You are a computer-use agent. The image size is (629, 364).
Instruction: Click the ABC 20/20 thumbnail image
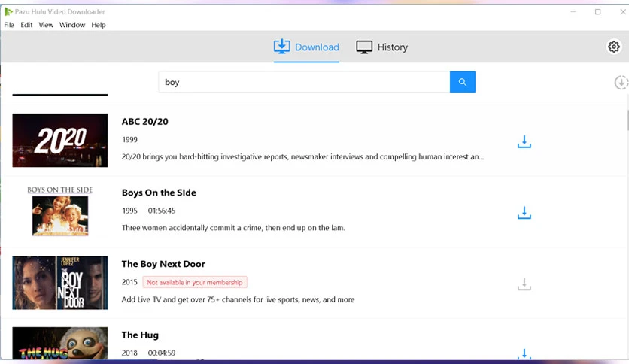(x=60, y=140)
